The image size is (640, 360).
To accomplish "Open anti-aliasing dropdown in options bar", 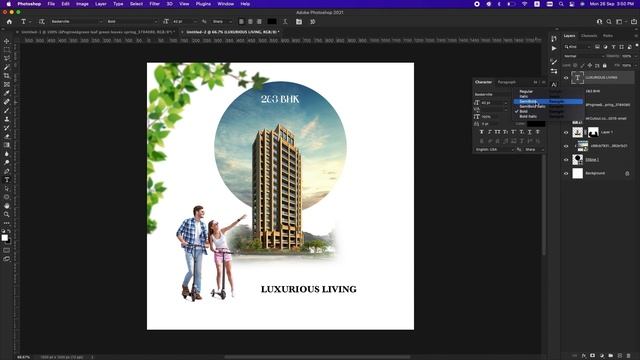I will tap(230, 22).
